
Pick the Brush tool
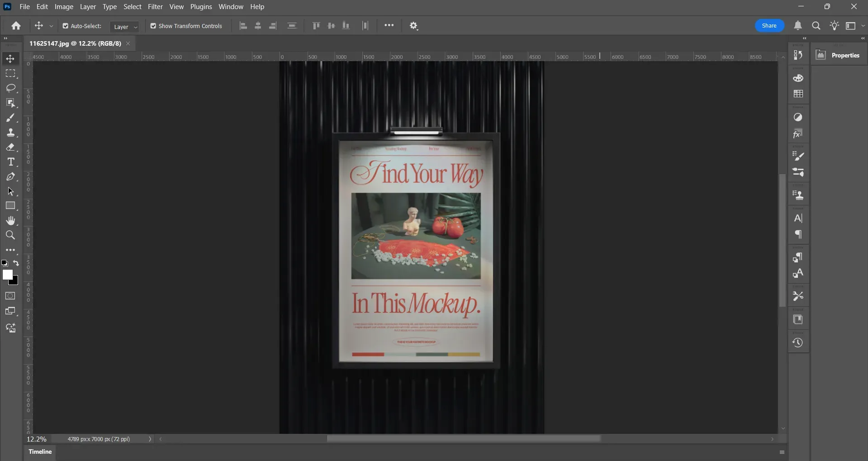pos(10,118)
